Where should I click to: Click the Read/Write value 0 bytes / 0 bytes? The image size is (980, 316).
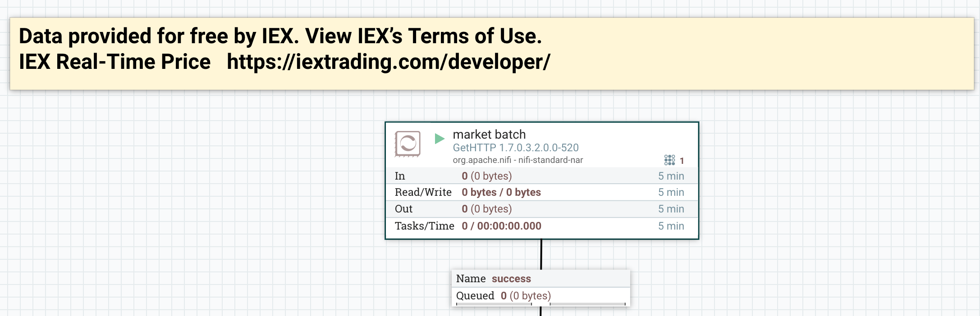[501, 192]
